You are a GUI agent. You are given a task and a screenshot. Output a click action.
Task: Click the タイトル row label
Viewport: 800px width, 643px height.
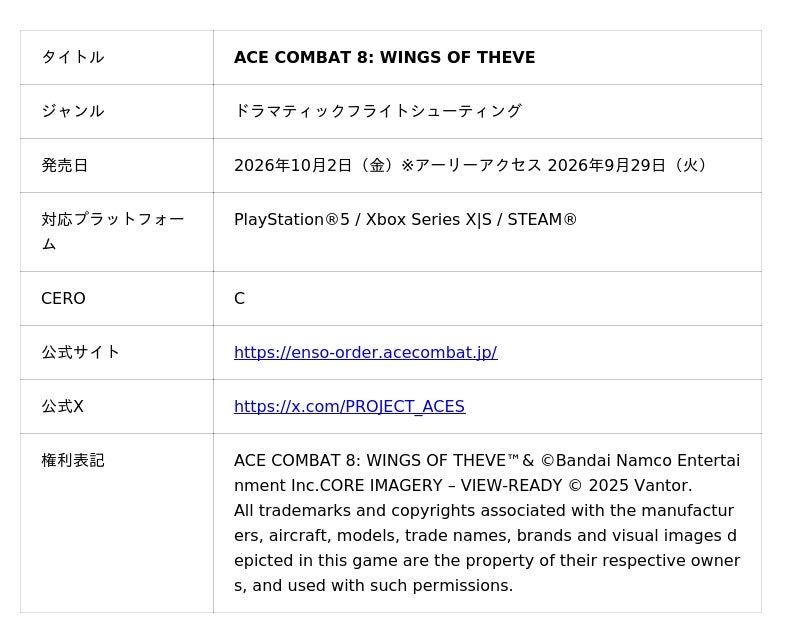point(72,57)
